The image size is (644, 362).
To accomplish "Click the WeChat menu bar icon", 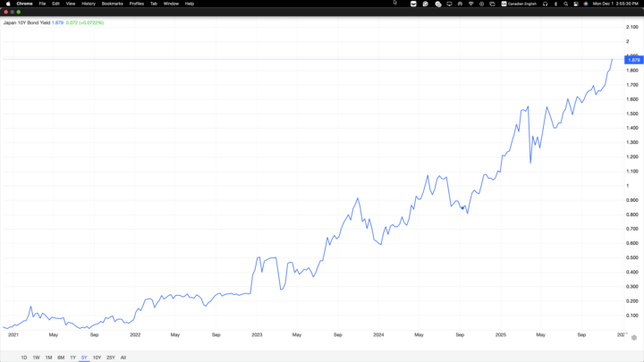I will (x=438, y=4).
